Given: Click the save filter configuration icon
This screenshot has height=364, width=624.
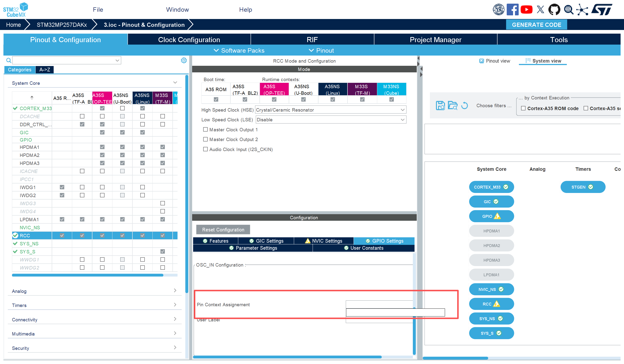Looking at the screenshot, I should (x=440, y=105).
